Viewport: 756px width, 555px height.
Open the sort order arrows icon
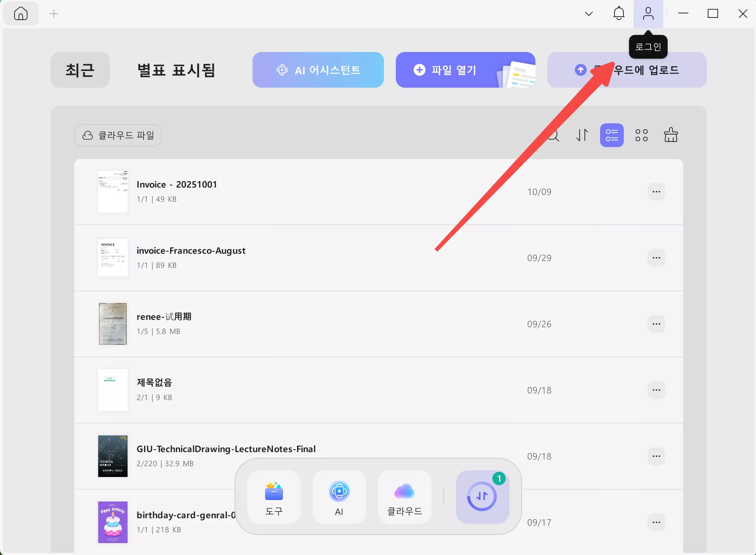tap(582, 135)
